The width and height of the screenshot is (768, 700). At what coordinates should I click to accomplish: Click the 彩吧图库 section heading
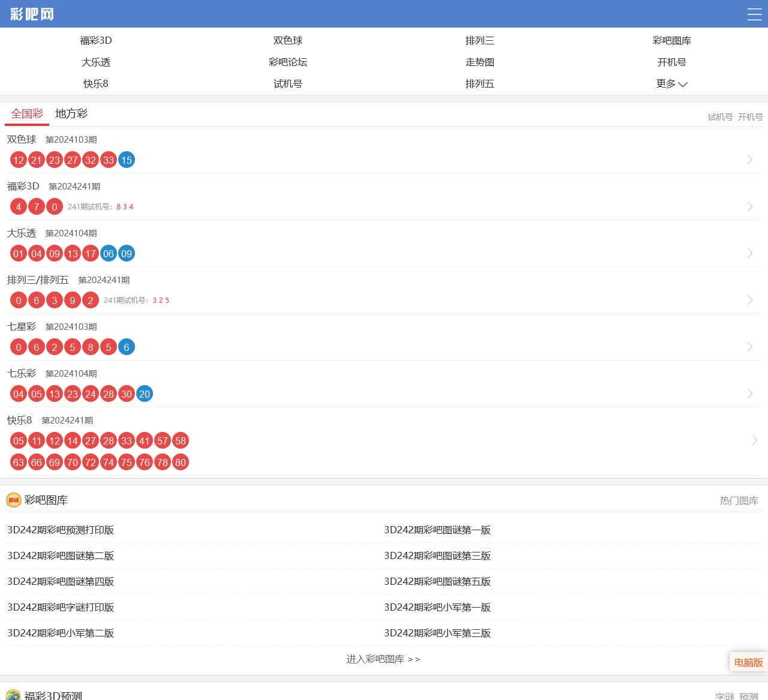pos(46,500)
